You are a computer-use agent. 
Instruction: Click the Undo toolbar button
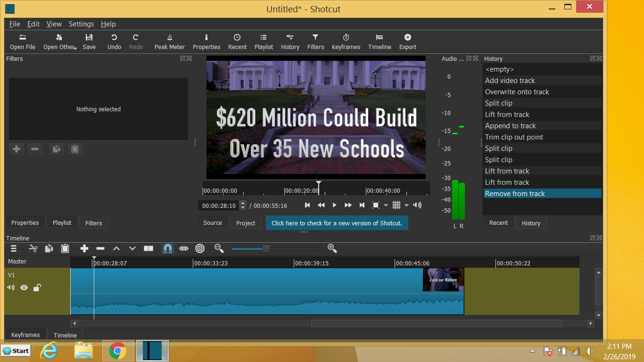click(114, 41)
